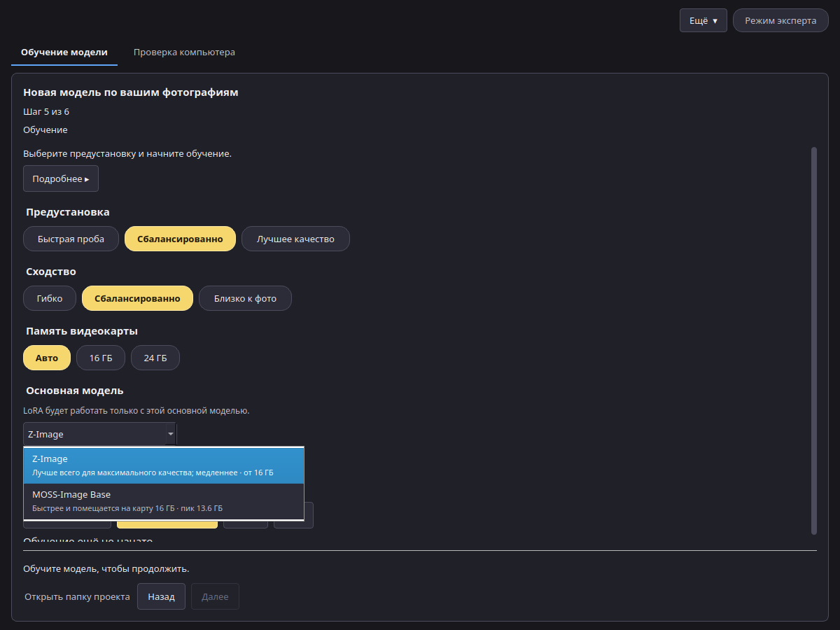The width and height of the screenshot is (840, 630).
Task: Set similarity to "Близко к фото"
Action: coord(245,298)
